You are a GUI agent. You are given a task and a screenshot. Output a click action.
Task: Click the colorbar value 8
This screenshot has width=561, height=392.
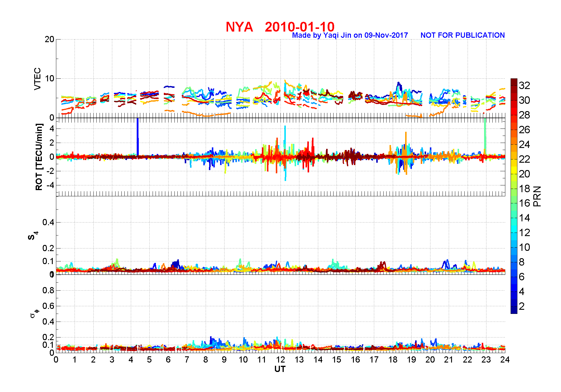click(x=522, y=262)
